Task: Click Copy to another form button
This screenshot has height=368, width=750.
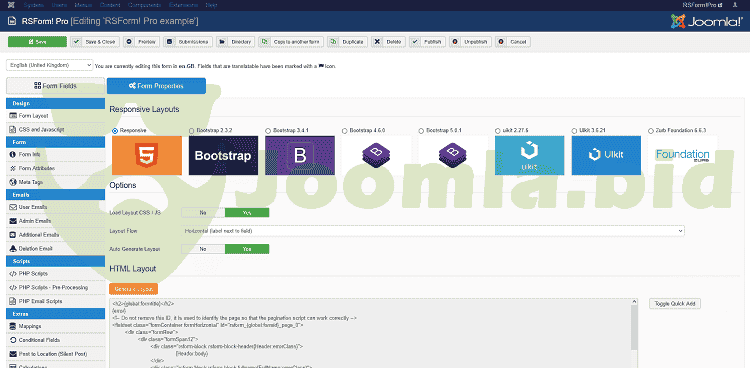Action: pyautogui.click(x=292, y=42)
